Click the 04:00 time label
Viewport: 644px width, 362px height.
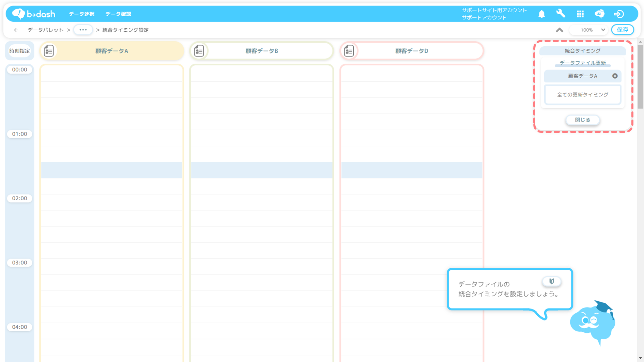click(x=19, y=327)
